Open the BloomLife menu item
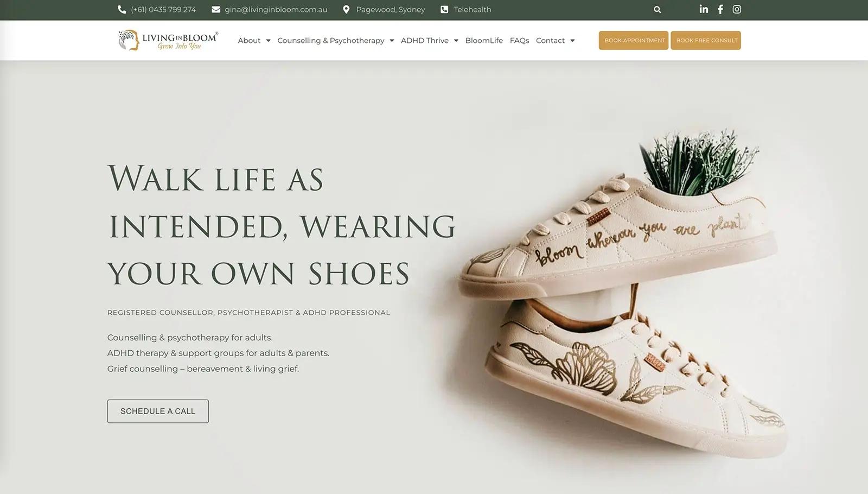 (x=484, y=41)
